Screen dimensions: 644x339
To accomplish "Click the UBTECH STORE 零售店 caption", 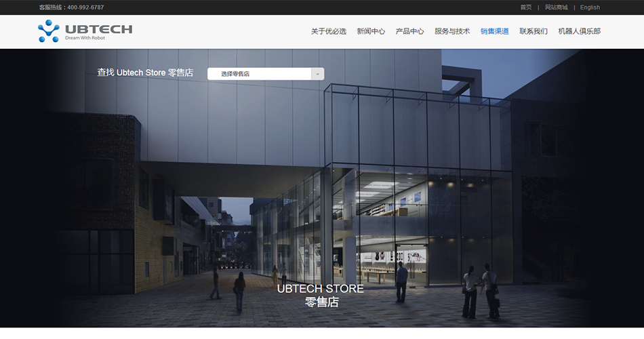I will click(321, 296).
